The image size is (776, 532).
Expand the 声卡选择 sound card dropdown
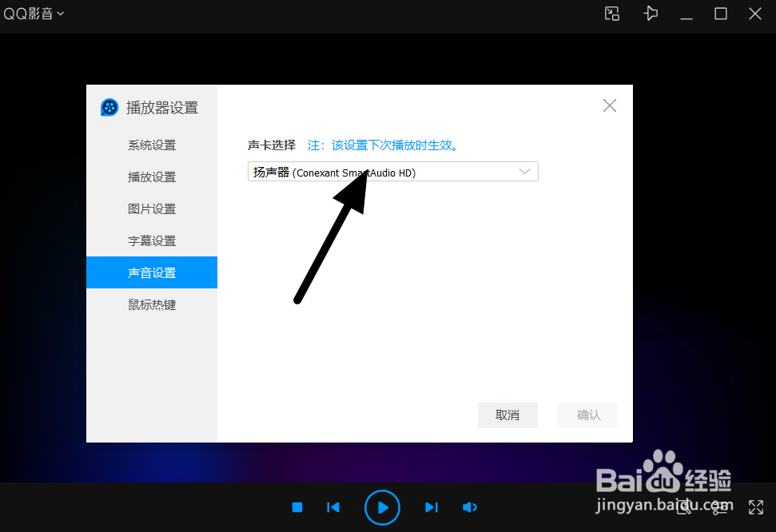point(393,172)
